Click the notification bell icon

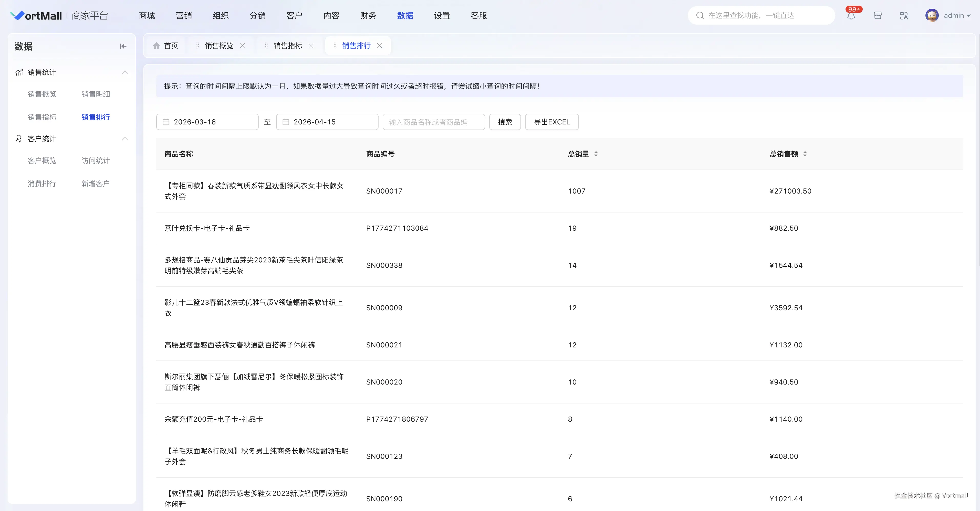[x=851, y=16]
